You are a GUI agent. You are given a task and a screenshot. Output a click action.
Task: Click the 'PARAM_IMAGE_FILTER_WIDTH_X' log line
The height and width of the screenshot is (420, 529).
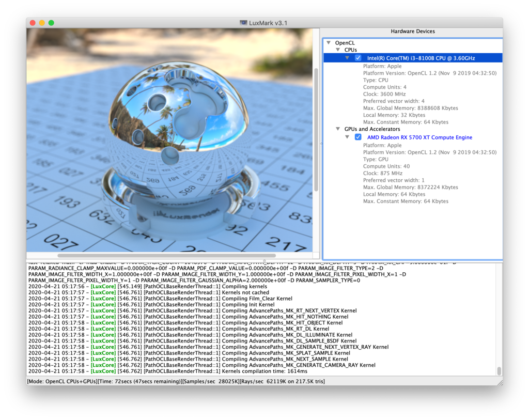pos(217,274)
